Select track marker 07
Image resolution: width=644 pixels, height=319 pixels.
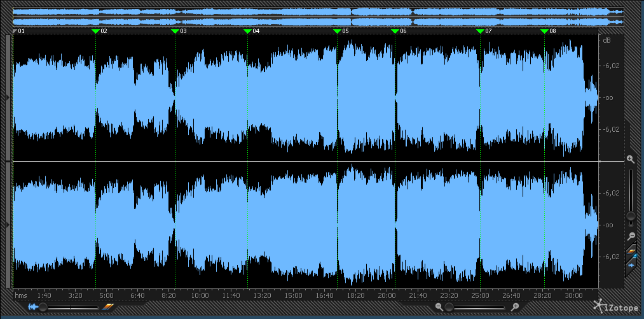tap(484, 31)
